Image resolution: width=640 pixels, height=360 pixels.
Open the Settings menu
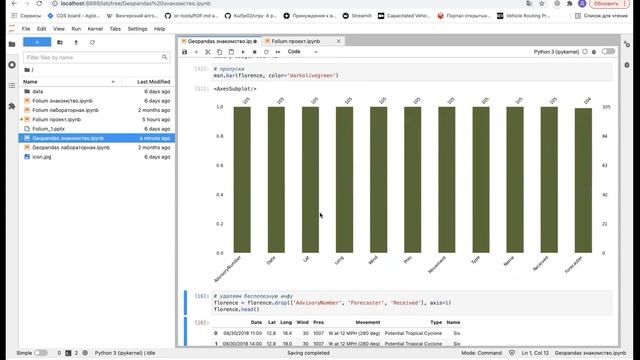pyautogui.click(x=137, y=29)
